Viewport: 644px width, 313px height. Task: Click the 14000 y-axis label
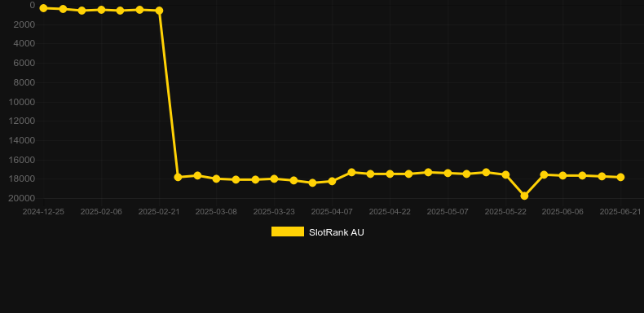[x=22, y=140]
